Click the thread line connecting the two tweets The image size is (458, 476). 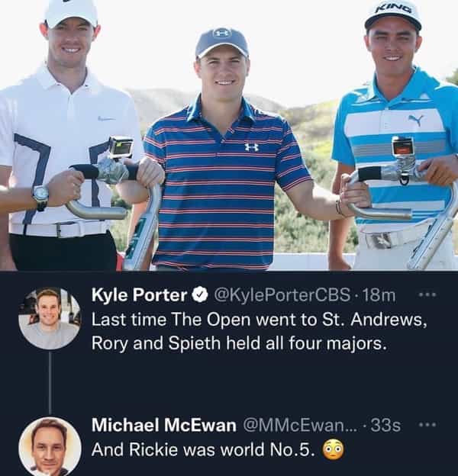coord(50,383)
